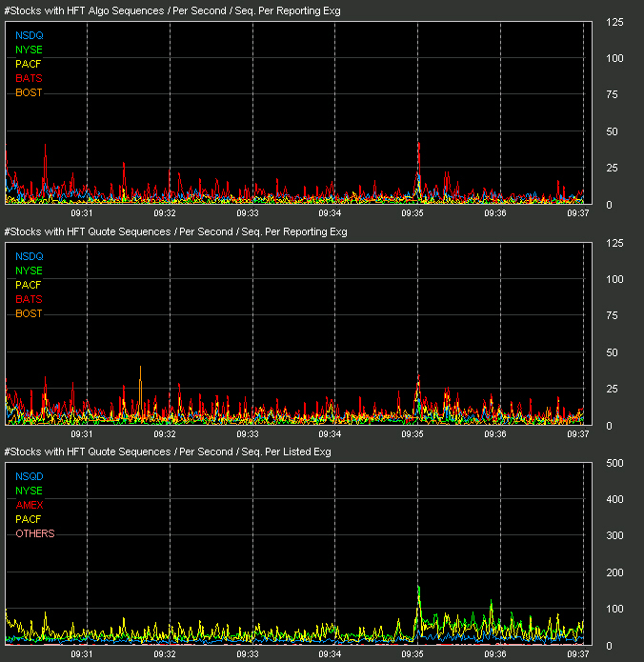Image resolution: width=644 pixels, height=662 pixels.
Task: Click AMEX legend in Listed Exg chart
Action: pos(30,505)
